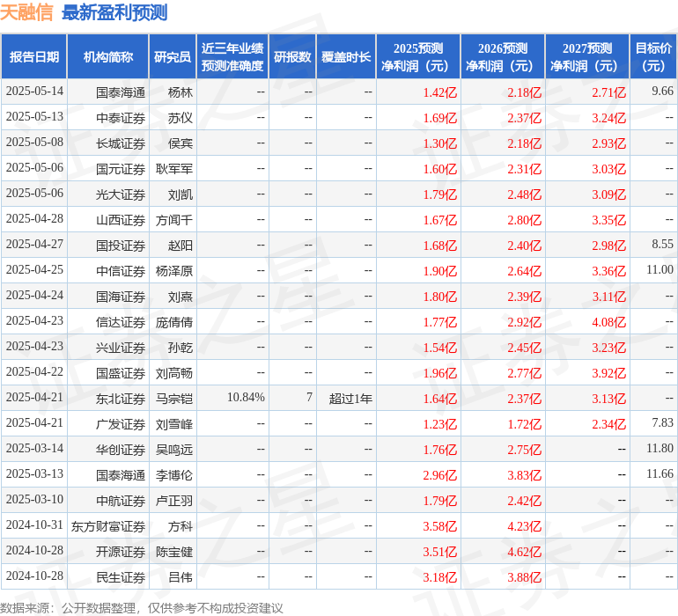Click target price 8.55

(662, 245)
